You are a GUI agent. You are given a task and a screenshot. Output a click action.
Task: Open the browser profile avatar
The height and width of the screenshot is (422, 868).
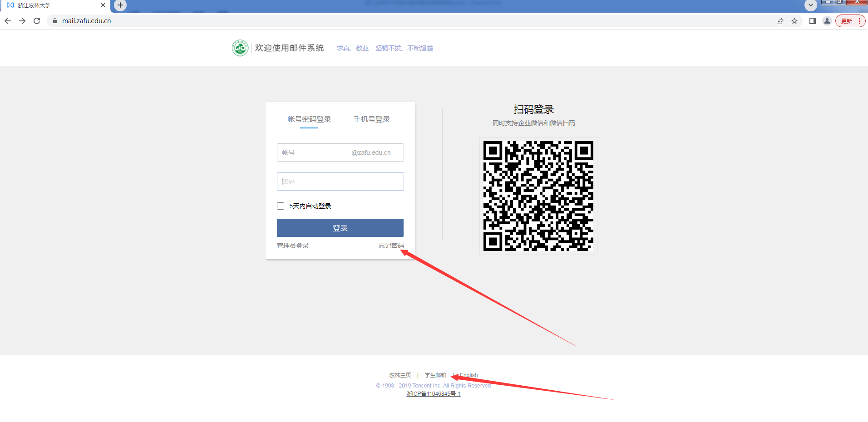(827, 21)
